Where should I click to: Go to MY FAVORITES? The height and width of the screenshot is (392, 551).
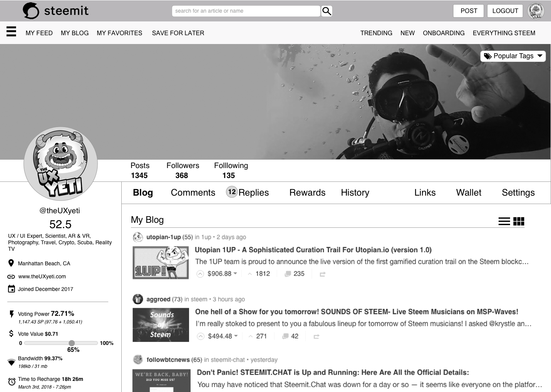[x=119, y=33]
